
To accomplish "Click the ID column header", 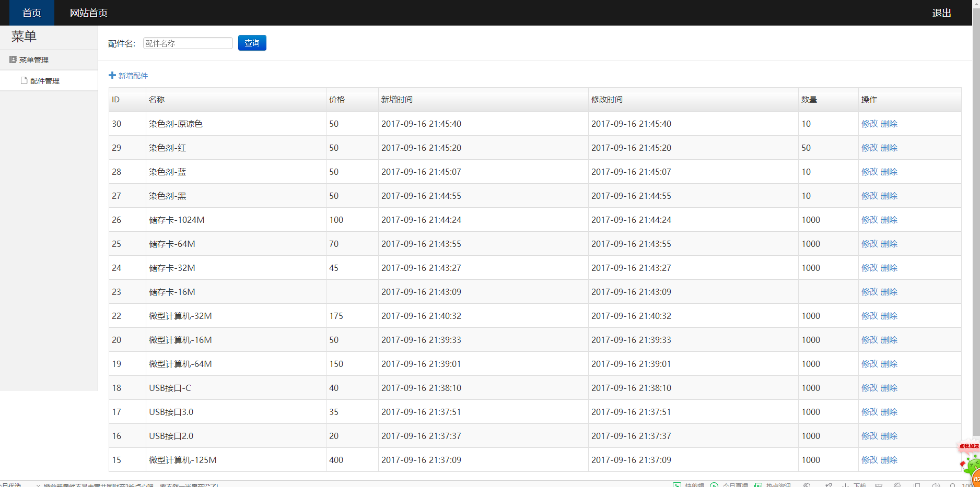I will [x=127, y=100].
